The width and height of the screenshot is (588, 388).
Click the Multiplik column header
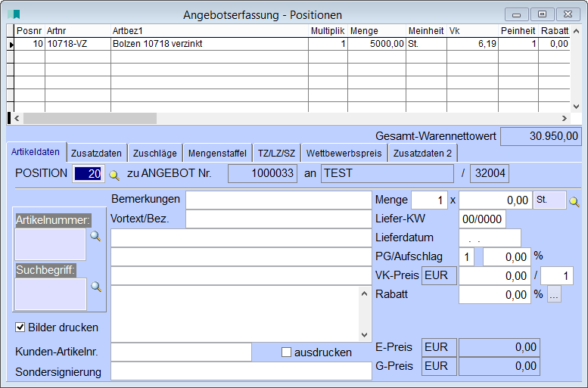[x=328, y=31]
